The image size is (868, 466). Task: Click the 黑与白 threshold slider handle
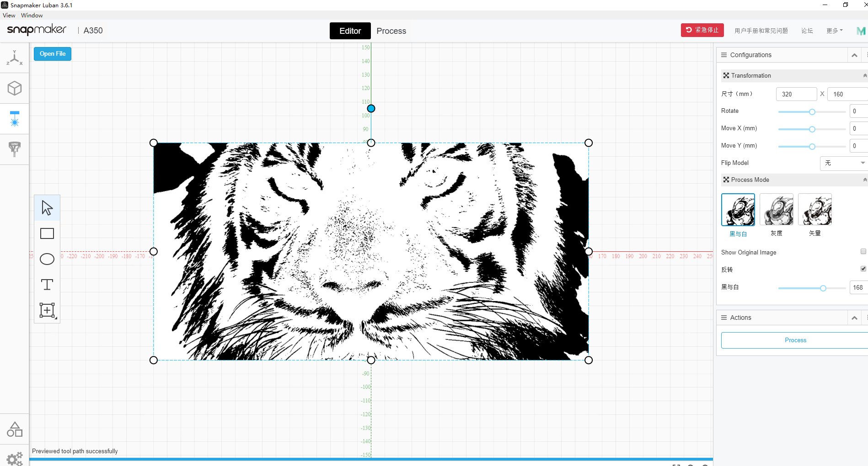coord(823,288)
